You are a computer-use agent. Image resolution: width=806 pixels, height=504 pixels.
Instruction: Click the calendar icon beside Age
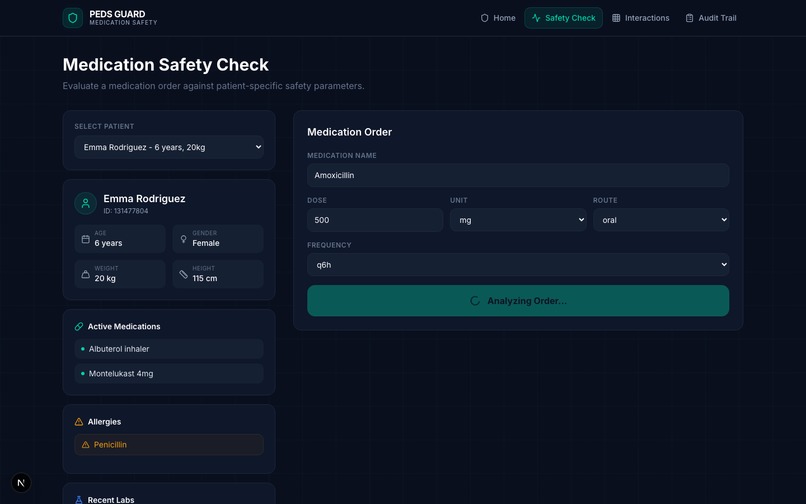86,239
